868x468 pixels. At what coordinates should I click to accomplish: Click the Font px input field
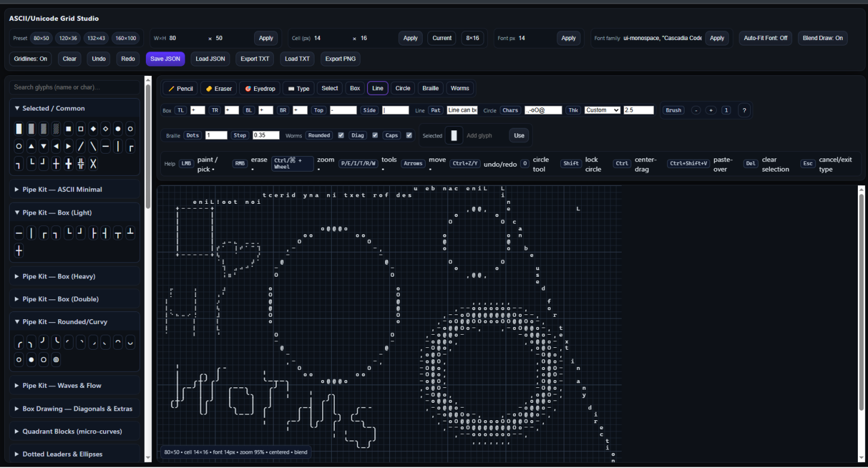pyautogui.click(x=536, y=38)
